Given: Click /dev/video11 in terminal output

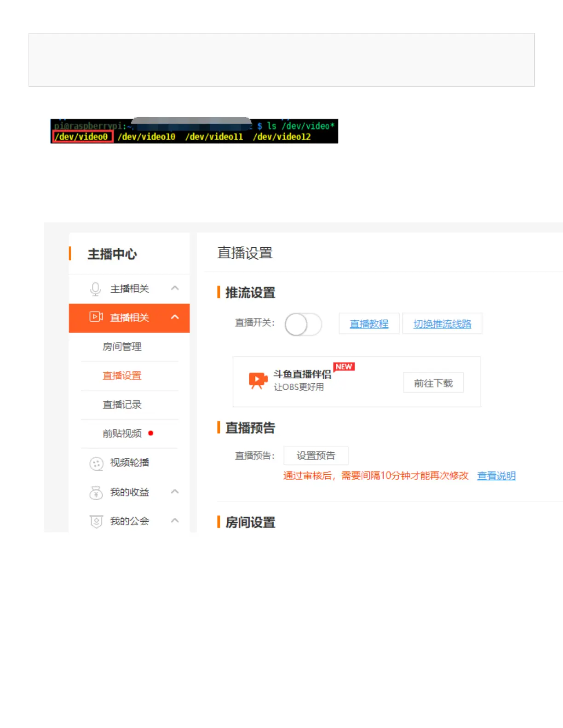Looking at the screenshot, I should [x=214, y=136].
